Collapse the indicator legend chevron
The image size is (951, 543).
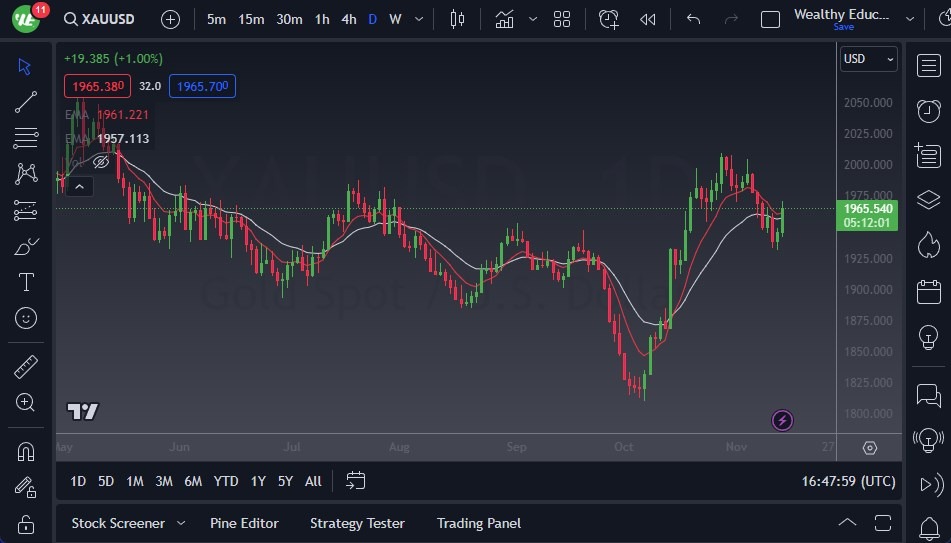point(79,185)
